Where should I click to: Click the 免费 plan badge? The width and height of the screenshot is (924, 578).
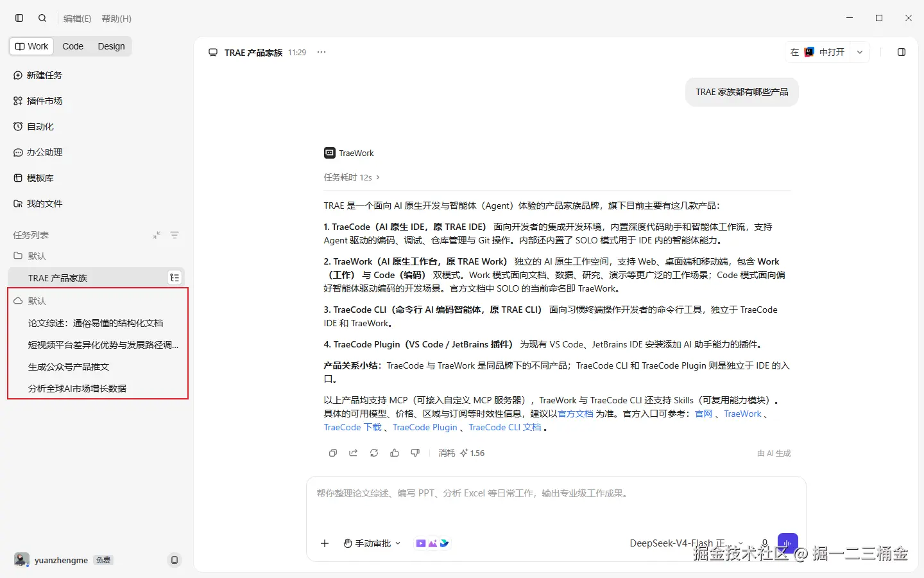coord(103,560)
